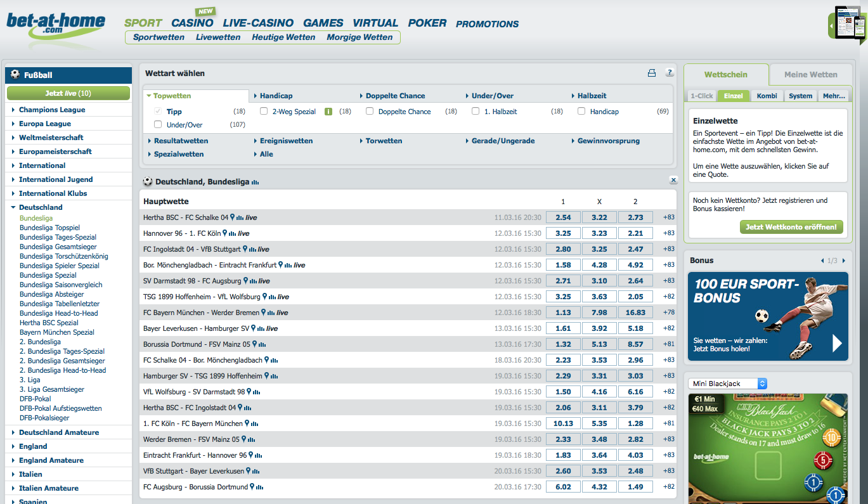Go to next bonus banner arrow

click(843, 261)
